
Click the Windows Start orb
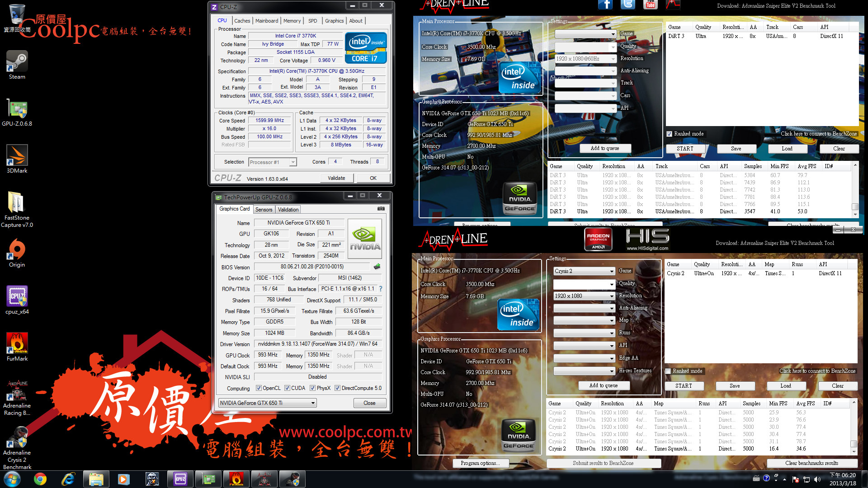tap(12, 479)
